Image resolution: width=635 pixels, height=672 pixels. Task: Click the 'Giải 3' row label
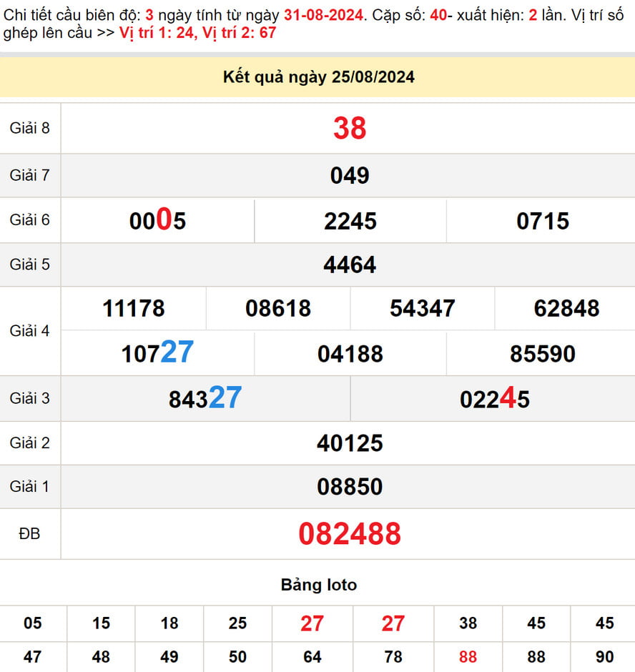tap(29, 398)
